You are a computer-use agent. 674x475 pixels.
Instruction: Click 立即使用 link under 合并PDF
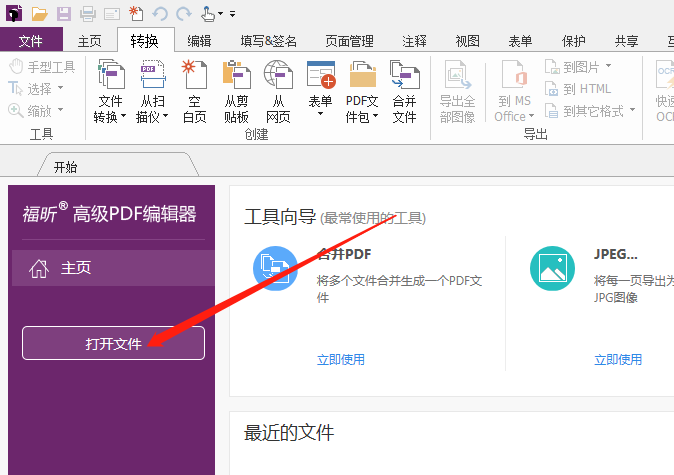340,359
